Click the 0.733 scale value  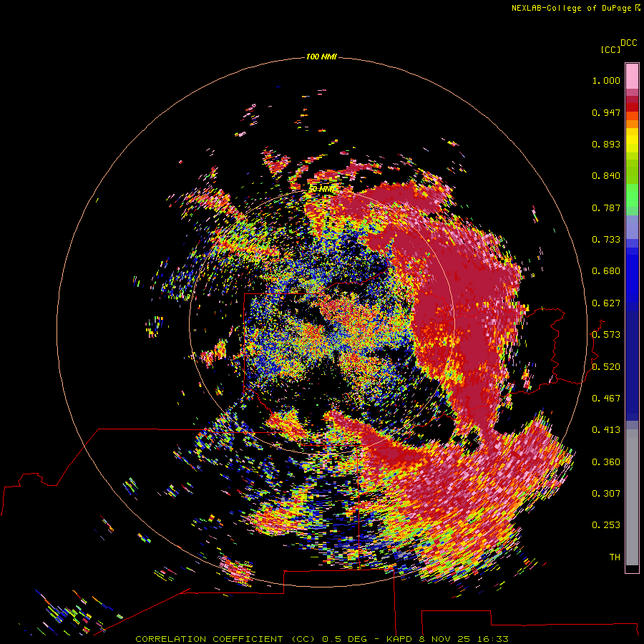tap(606, 240)
